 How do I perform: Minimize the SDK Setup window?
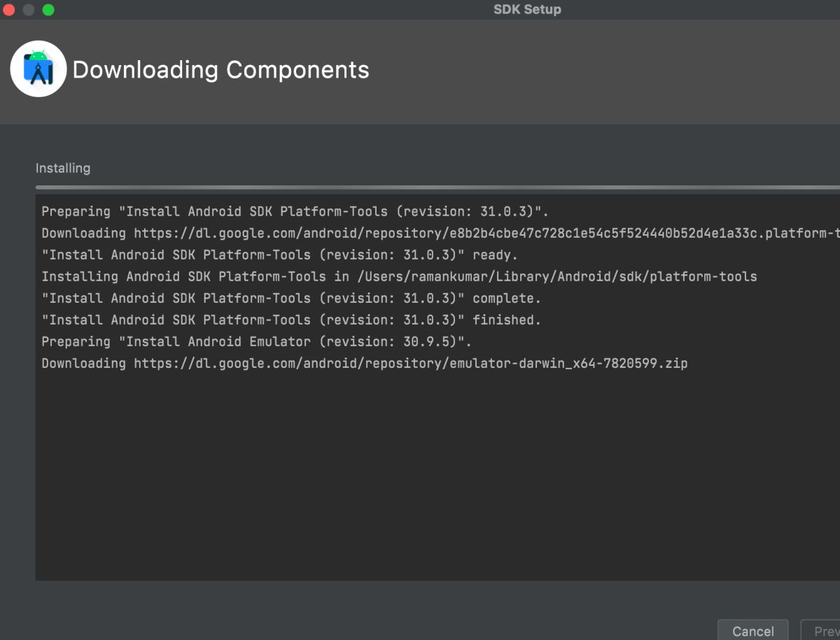point(29,10)
